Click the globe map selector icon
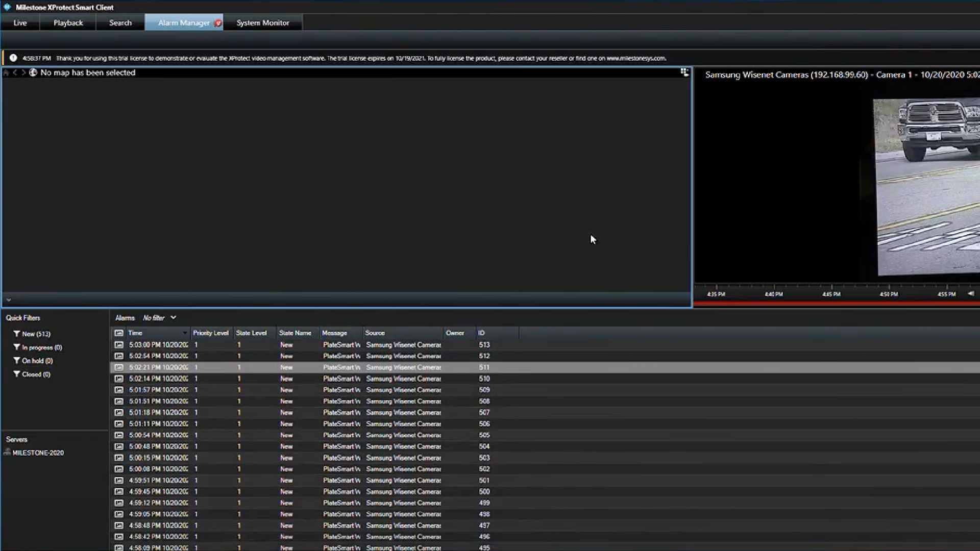The image size is (980, 551). tap(33, 73)
